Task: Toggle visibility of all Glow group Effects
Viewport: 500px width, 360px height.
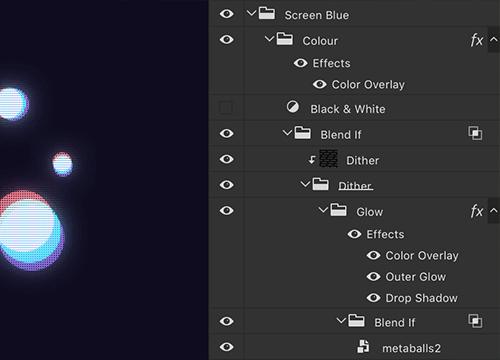Action: [x=354, y=234]
